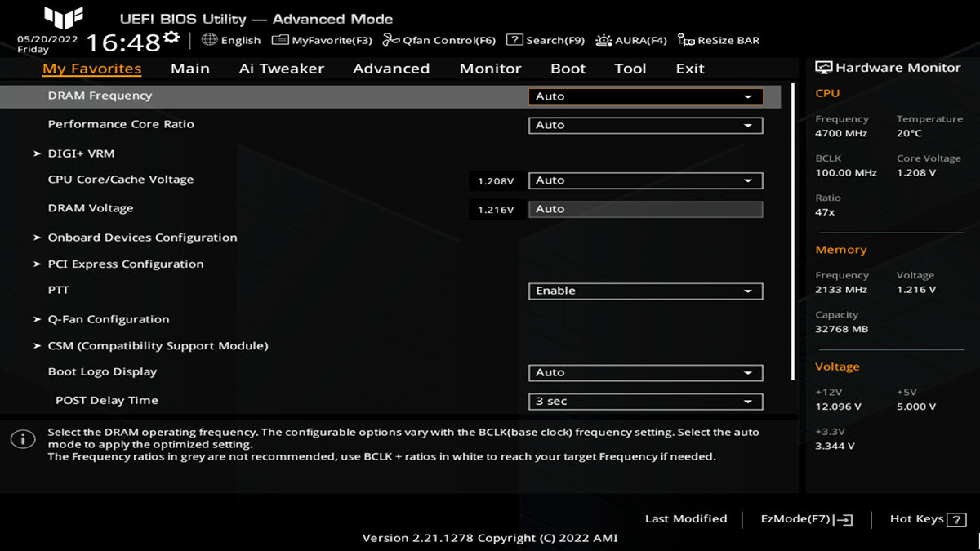
Task: Show the Hot Keys list
Action: click(929, 519)
